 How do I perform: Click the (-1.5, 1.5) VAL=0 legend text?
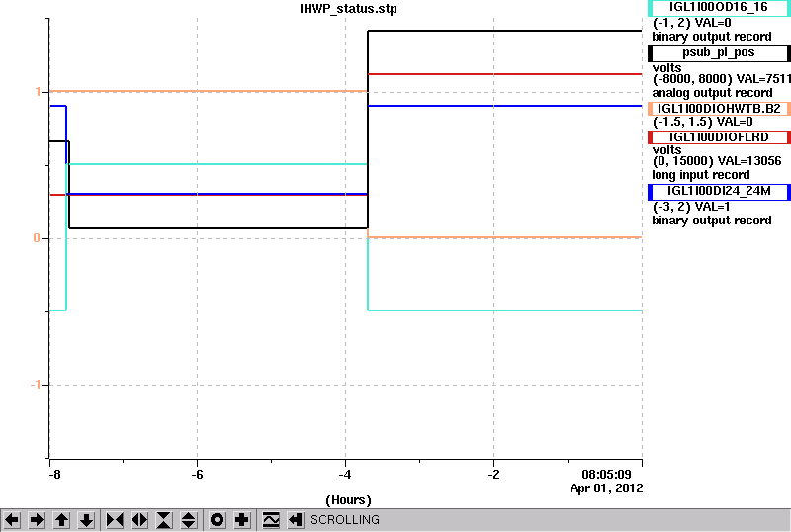click(x=703, y=122)
